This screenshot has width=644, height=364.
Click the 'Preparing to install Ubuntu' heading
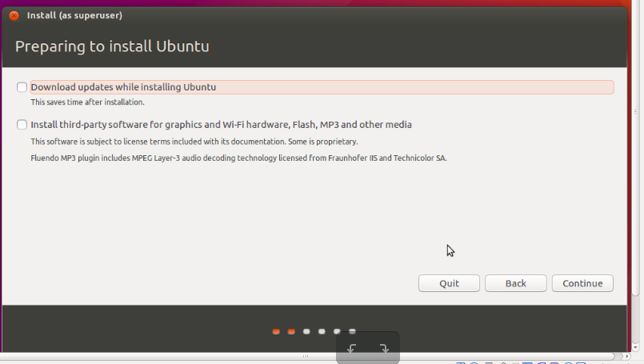[112, 46]
